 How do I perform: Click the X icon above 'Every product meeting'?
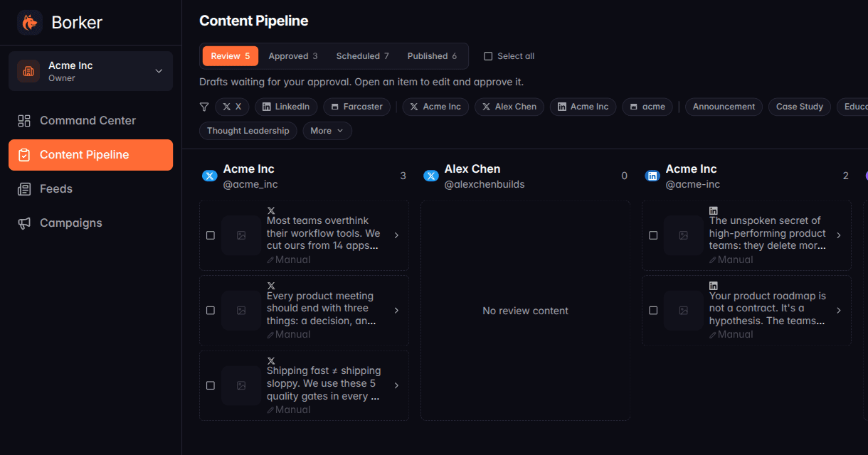point(271,286)
